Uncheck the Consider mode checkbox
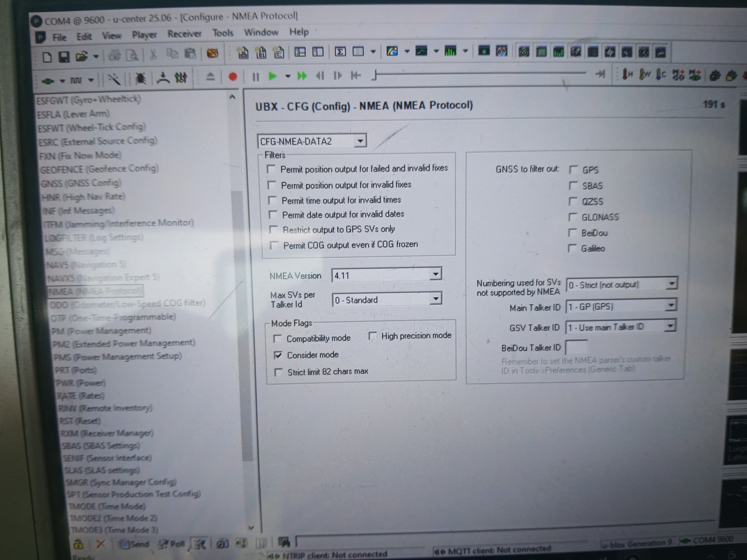Viewport: 747px width, 560px height. (278, 355)
